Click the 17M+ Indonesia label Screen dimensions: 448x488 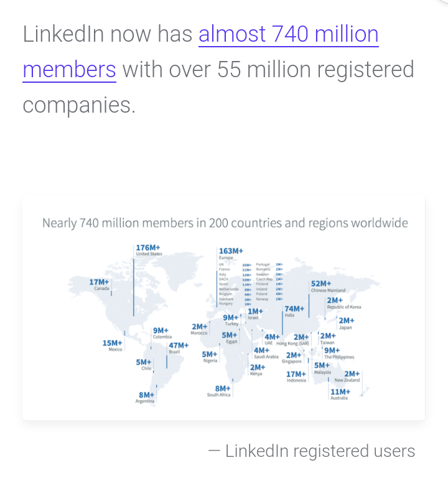click(296, 376)
